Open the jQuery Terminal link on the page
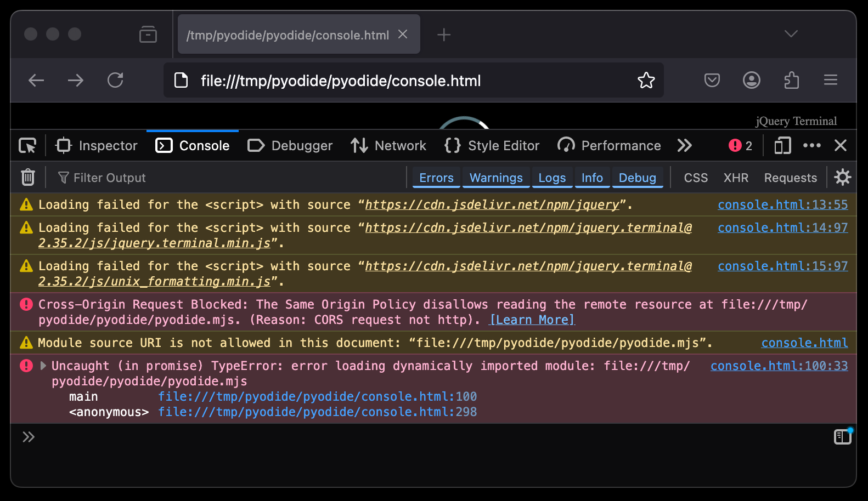Viewport: 868px width, 501px height. click(796, 121)
